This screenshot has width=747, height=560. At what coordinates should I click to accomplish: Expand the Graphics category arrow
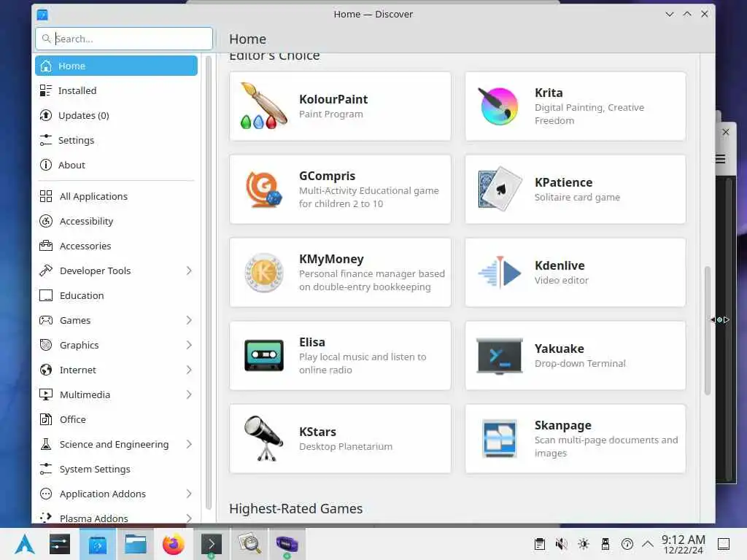click(189, 345)
